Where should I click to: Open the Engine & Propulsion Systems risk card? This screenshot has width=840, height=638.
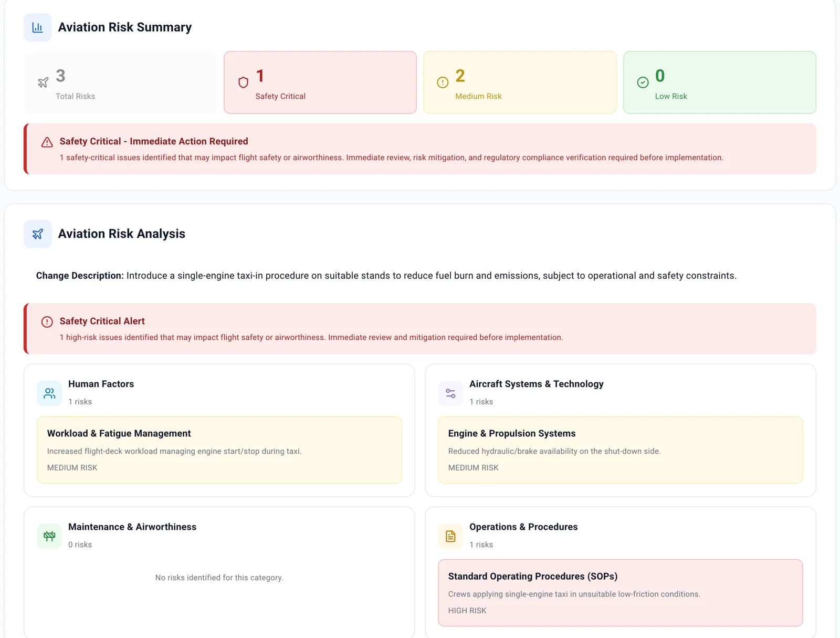[621, 450]
